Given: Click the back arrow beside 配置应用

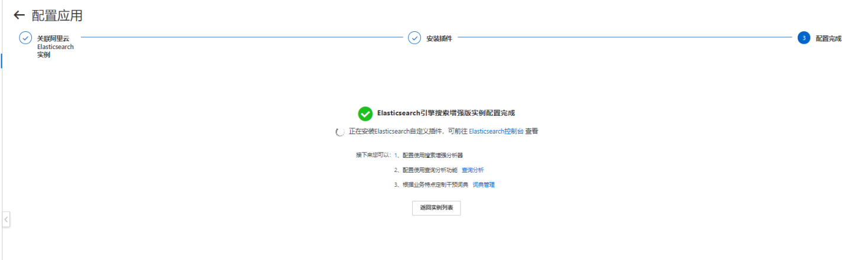Looking at the screenshot, I should [20, 15].
